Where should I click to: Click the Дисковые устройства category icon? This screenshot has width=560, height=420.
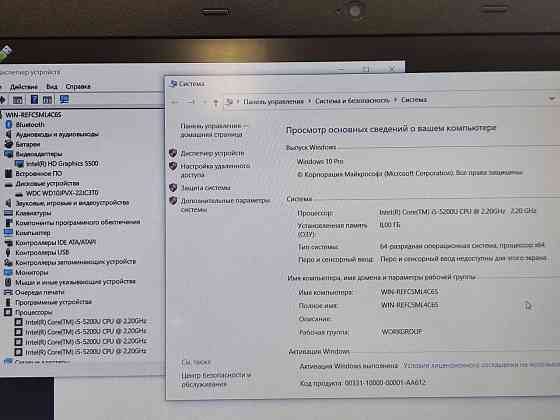coord(9,184)
